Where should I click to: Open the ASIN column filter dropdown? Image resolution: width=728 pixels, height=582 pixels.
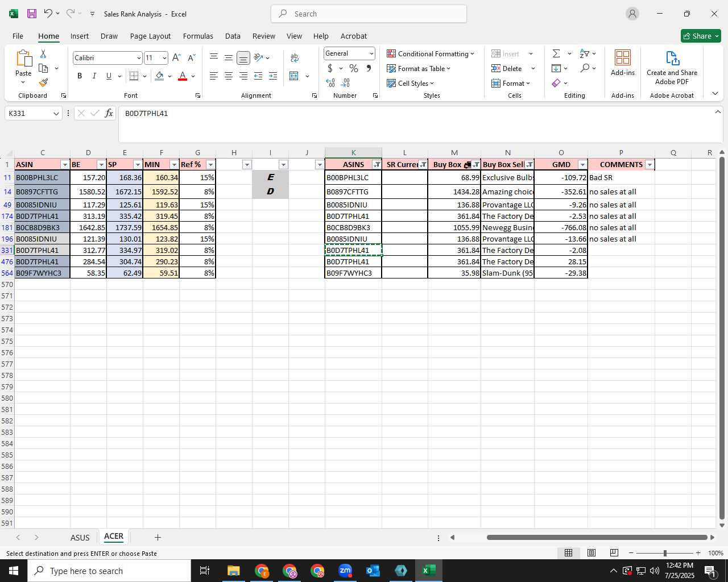tap(65, 165)
